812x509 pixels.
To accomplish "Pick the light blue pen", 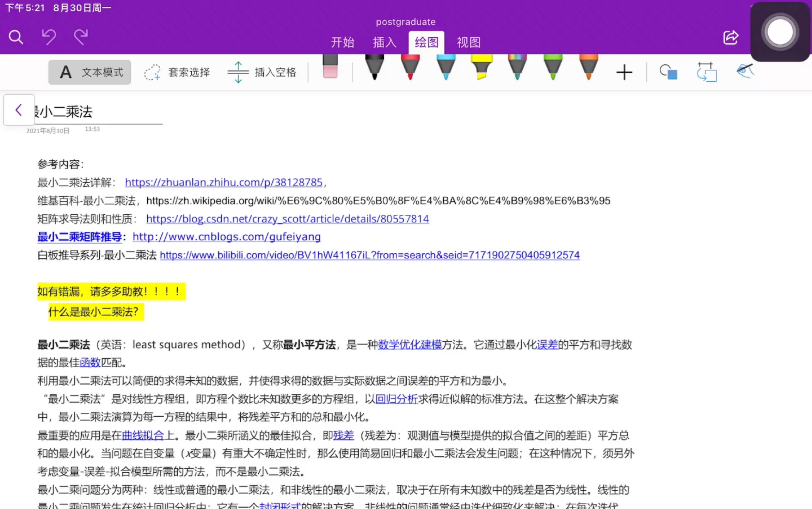I will [x=446, y=67].
